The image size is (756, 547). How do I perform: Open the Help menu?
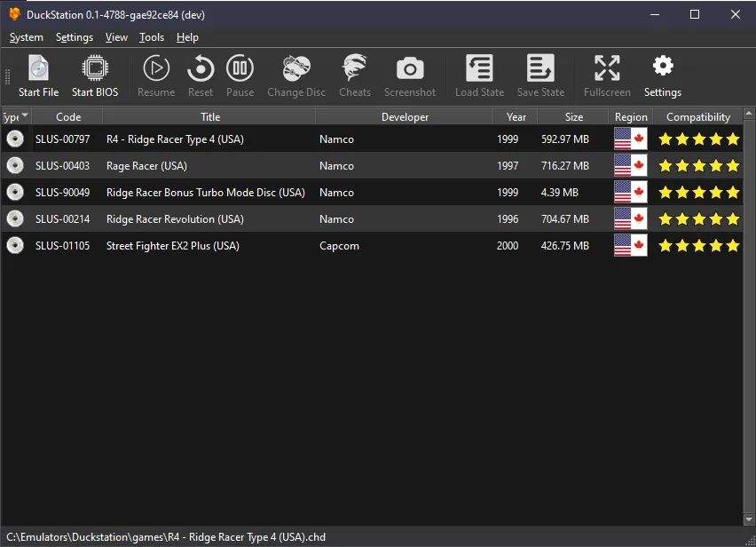pyautogui.click(x=187, y=37)
